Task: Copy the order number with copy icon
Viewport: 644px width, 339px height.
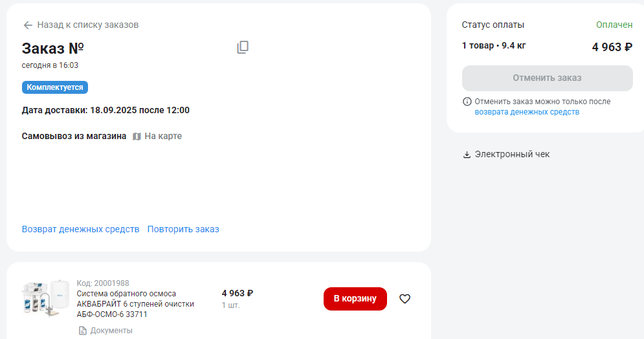Action: coord(243,47)
